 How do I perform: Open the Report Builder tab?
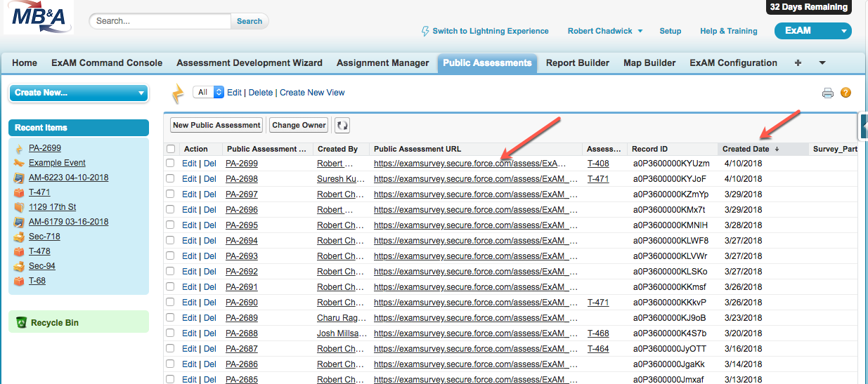578,63
